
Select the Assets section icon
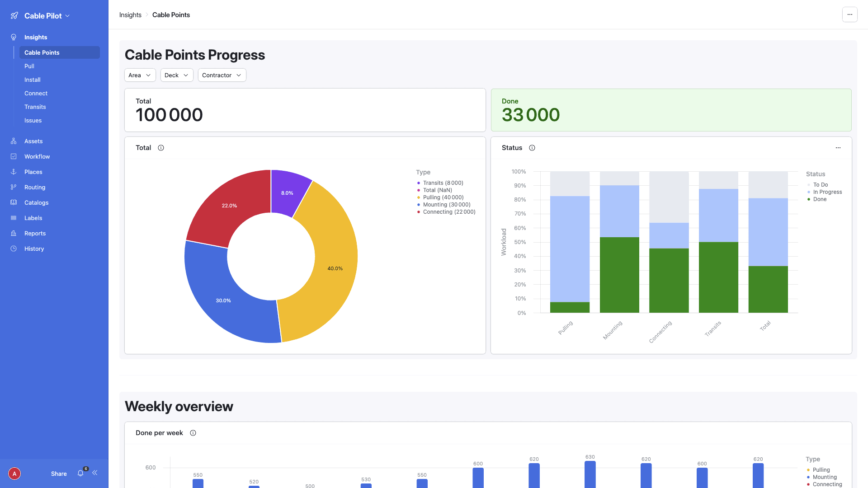[14, 141]
